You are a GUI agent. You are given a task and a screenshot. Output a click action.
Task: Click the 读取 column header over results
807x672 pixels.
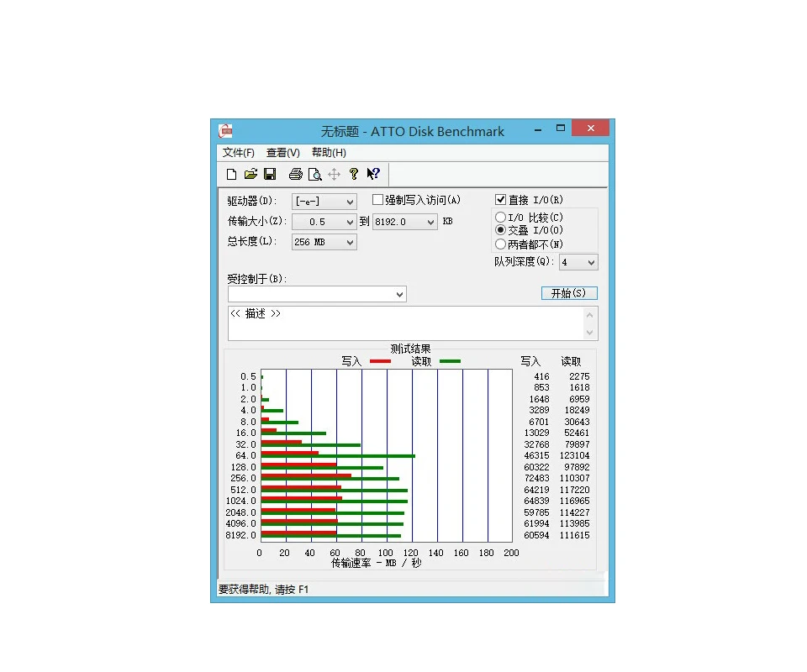[571, 361]
